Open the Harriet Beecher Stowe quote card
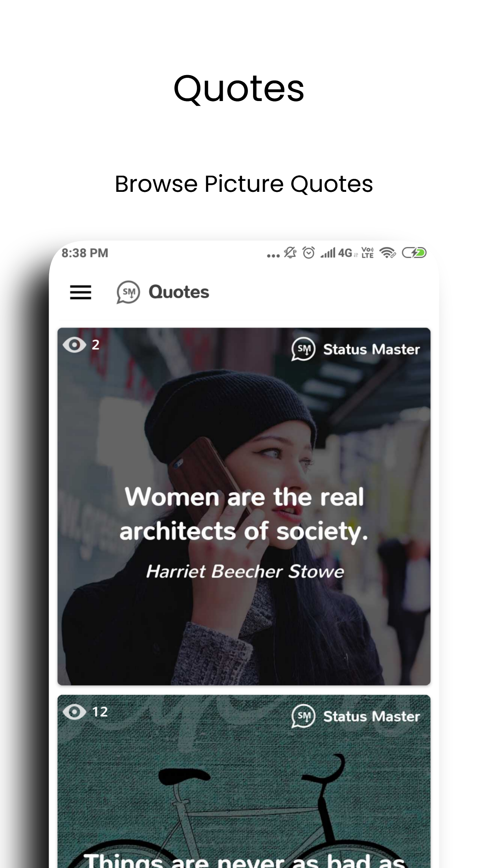Screen dimensions: 488x868 244,506
